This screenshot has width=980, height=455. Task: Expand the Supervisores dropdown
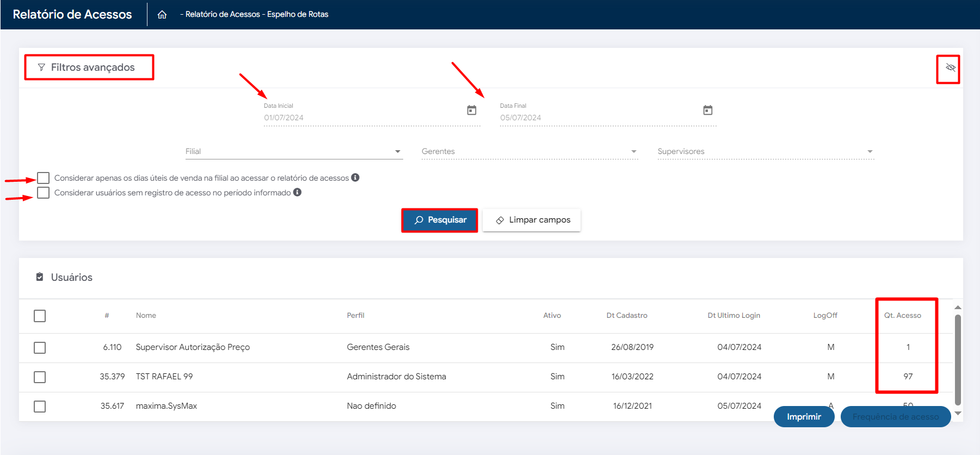pos(870,152)
